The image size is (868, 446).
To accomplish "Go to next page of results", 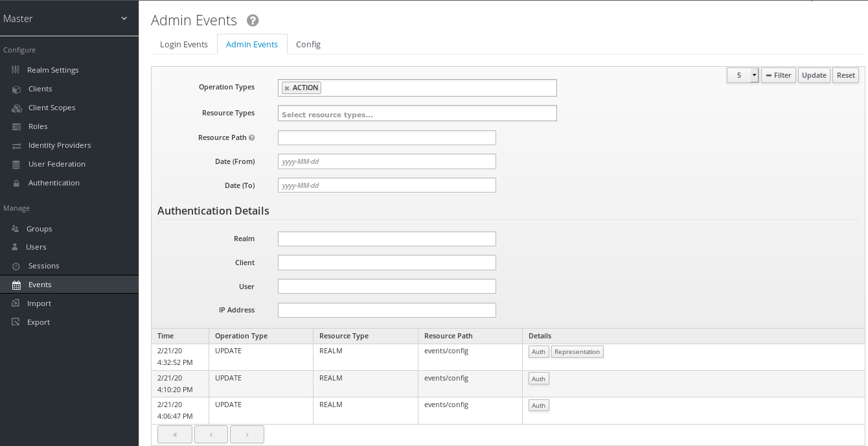I will 247,434.
